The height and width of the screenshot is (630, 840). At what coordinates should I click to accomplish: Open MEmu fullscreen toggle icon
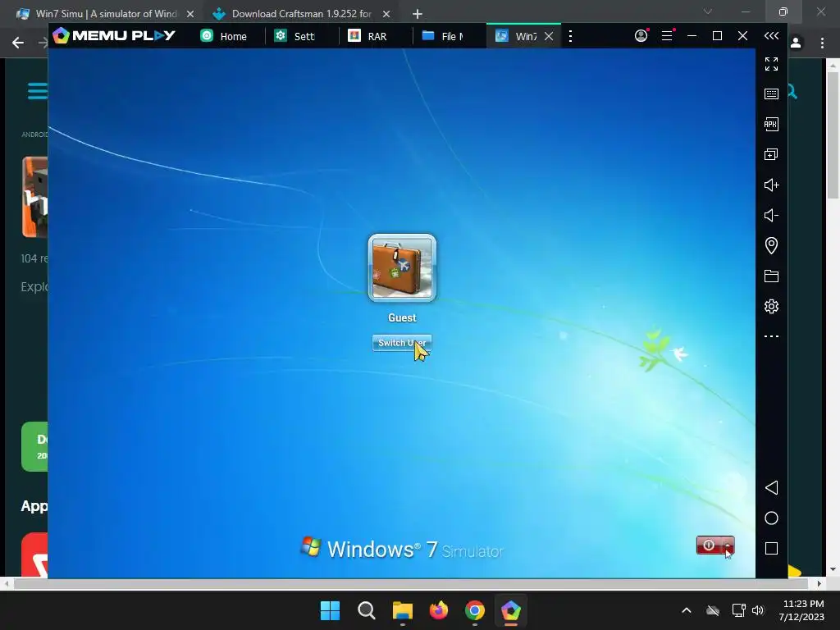[x=771, y=64]
